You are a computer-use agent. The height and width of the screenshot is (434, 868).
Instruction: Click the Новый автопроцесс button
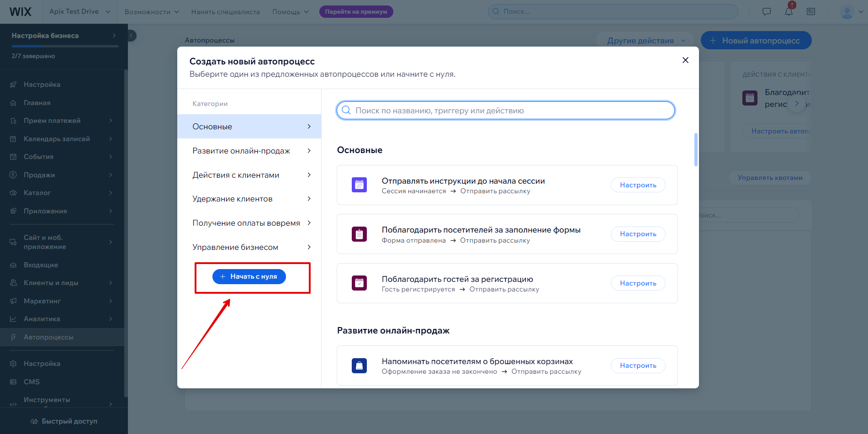[x=756, y=40]
